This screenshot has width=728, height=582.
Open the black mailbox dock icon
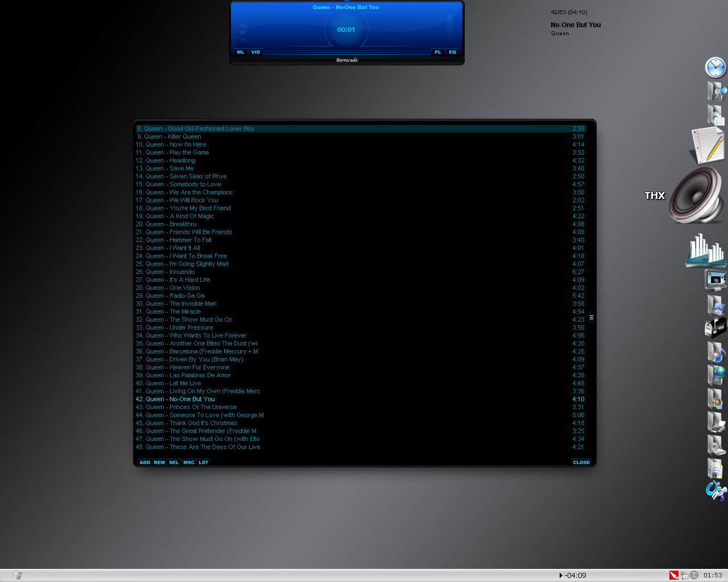point(715,328)
